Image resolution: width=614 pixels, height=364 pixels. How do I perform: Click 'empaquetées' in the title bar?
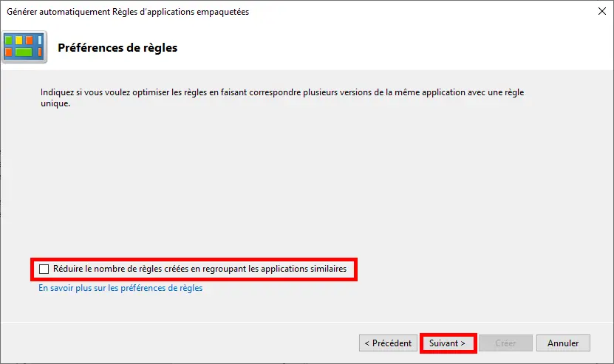(x=223, y=12)
